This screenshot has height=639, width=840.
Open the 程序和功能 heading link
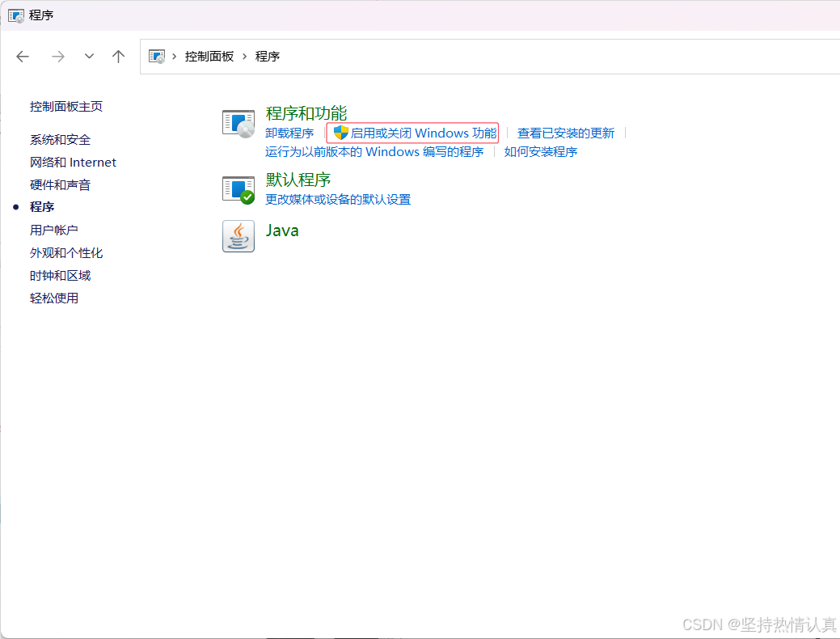[x=306, y=113]
